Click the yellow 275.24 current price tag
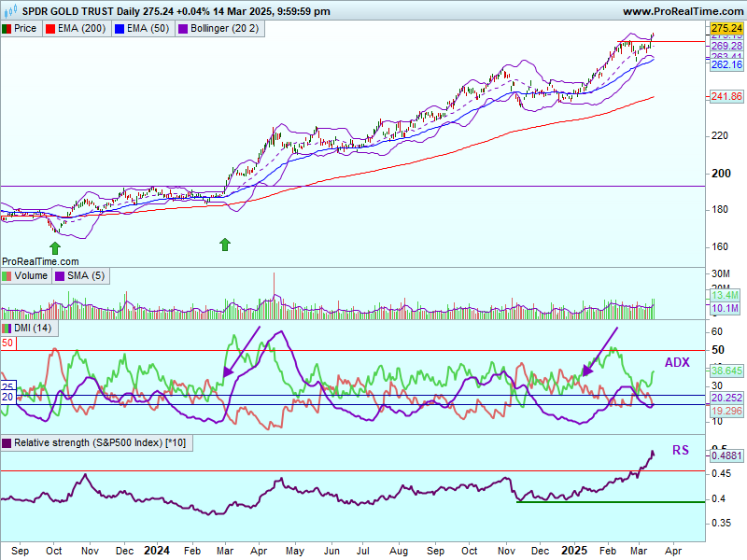The image size is (747, 560). pyautogui.click(x=726, y=29)
